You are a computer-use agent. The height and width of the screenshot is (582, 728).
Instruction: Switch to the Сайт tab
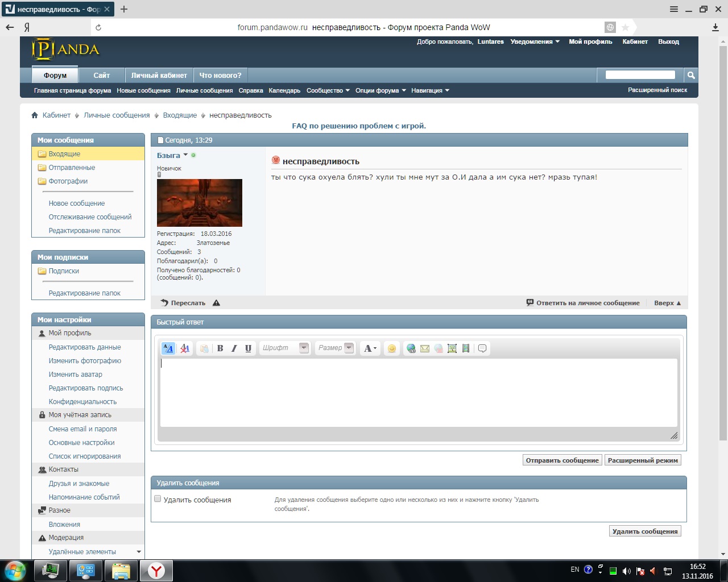(102, 75)
